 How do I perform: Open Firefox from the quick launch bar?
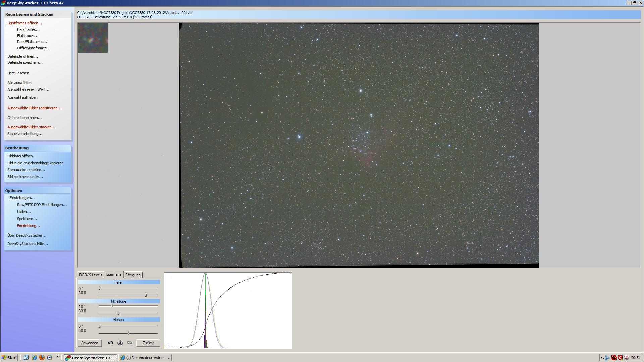[42, 358]
